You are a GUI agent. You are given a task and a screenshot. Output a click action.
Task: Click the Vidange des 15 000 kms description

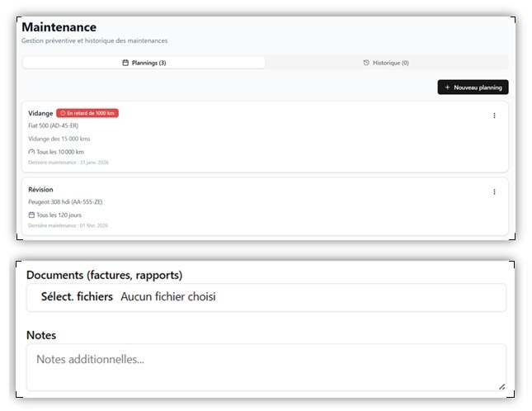(59, 139)
